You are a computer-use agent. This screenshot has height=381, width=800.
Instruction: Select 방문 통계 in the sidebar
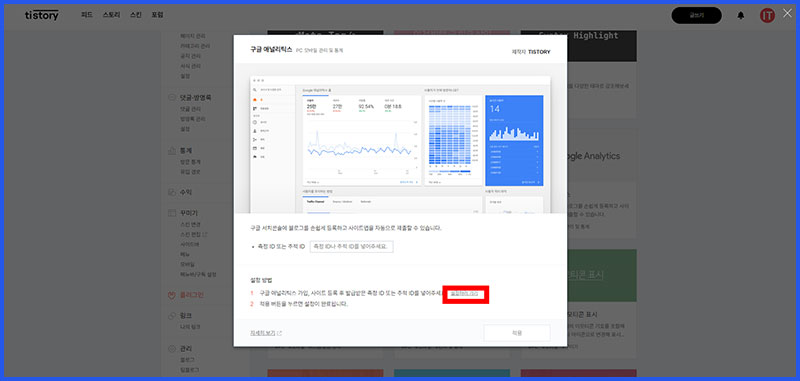click(x=190, y=162)
